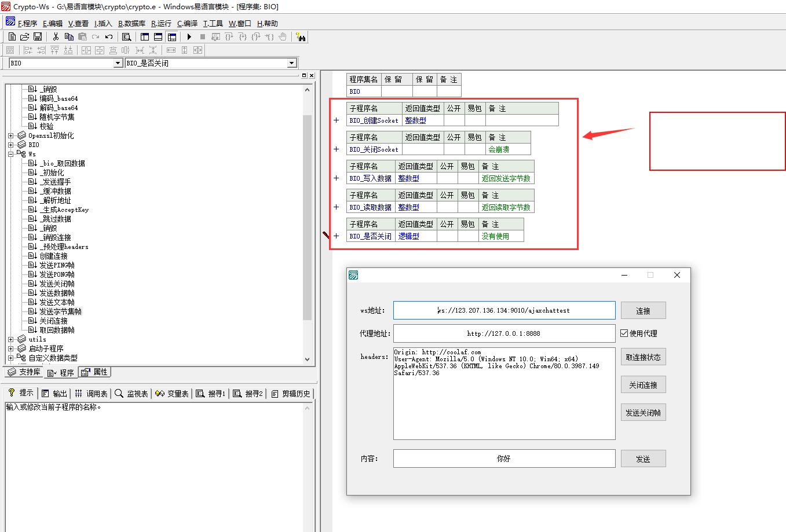
Task: Click the Paste clipboard icon
Action: (x=82, y=36)
